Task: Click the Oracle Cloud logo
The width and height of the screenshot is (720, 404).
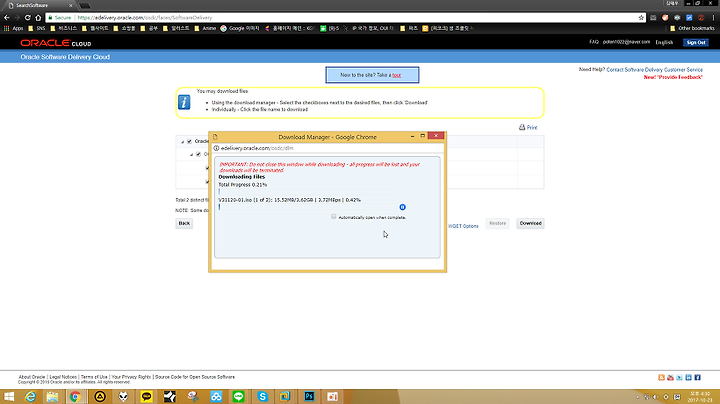Action: [56, 43]
